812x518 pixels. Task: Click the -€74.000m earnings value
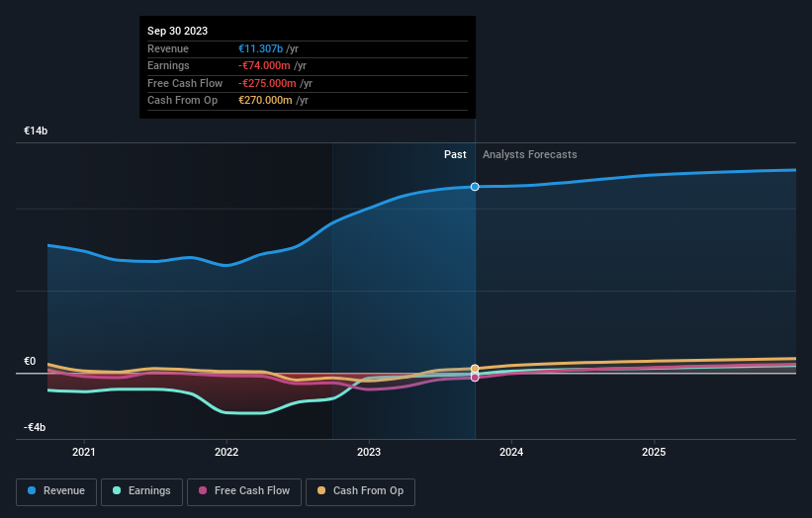(264, 65)
